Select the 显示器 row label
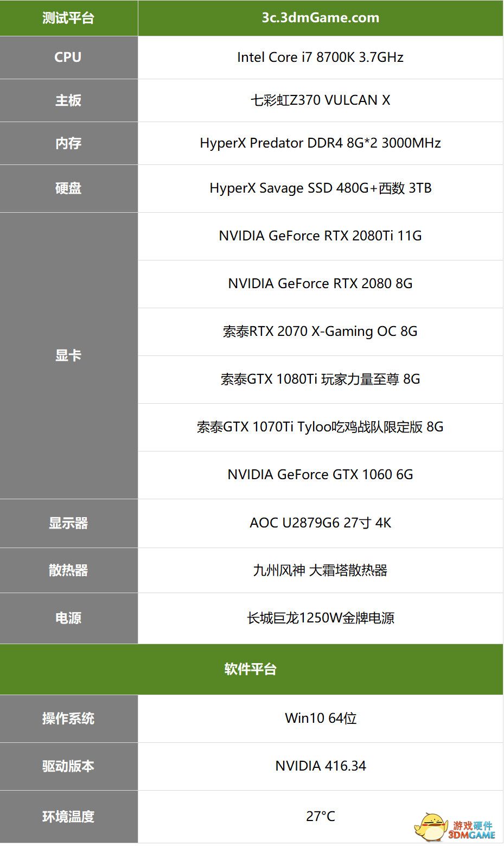The width and height of the screenshot is (504, 846). click(69, 524)
